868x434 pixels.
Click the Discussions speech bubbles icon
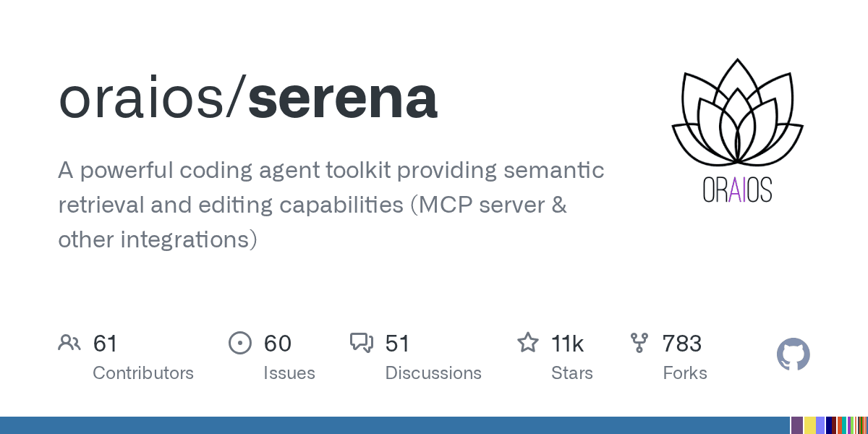click(x=361, y=343)
